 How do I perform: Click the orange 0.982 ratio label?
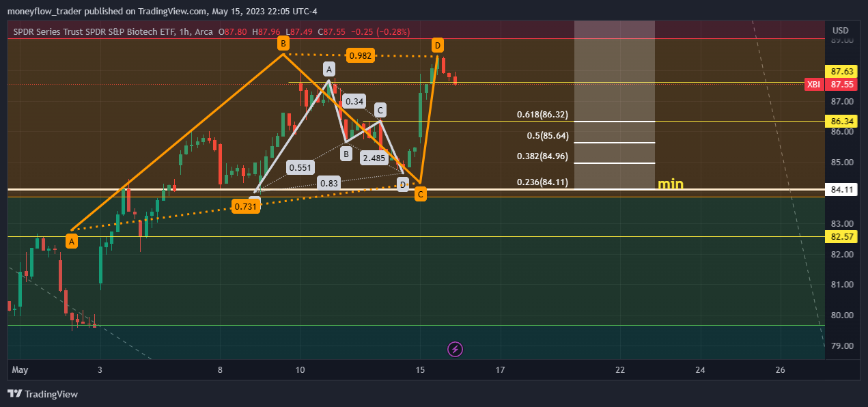(360, 56)
